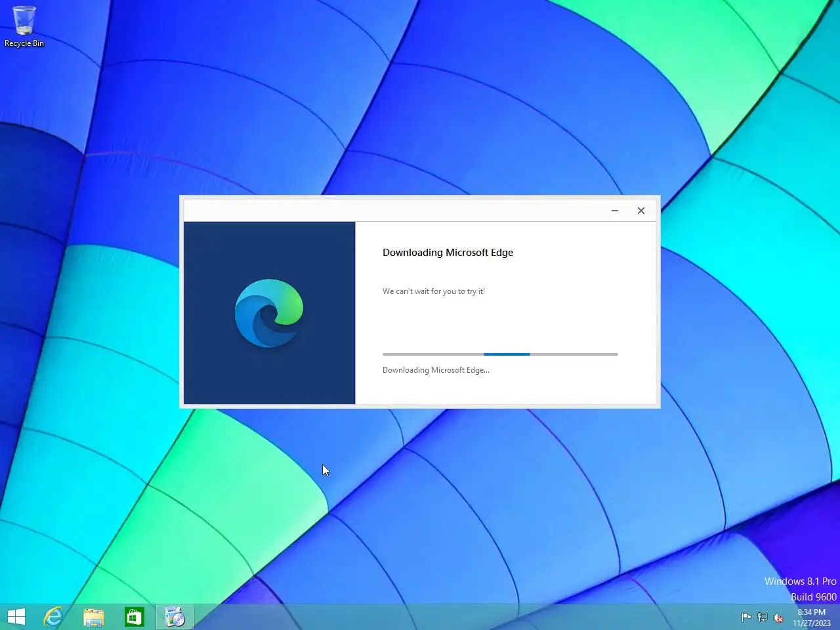The width and height of the screenshot is (840, 630).
Task: Click the muted volume tray icon
Action: (x=778, y=618)
